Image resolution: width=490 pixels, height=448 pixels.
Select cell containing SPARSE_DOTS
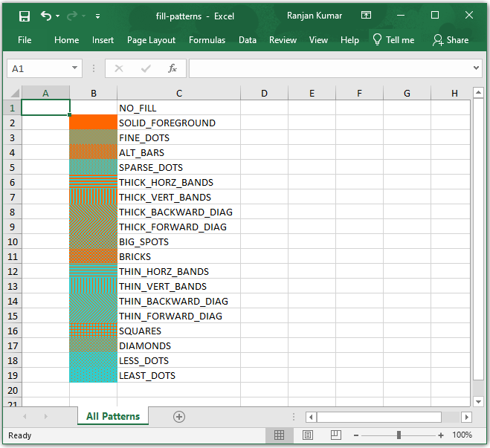pyautogui.click(x=178, y=167)
